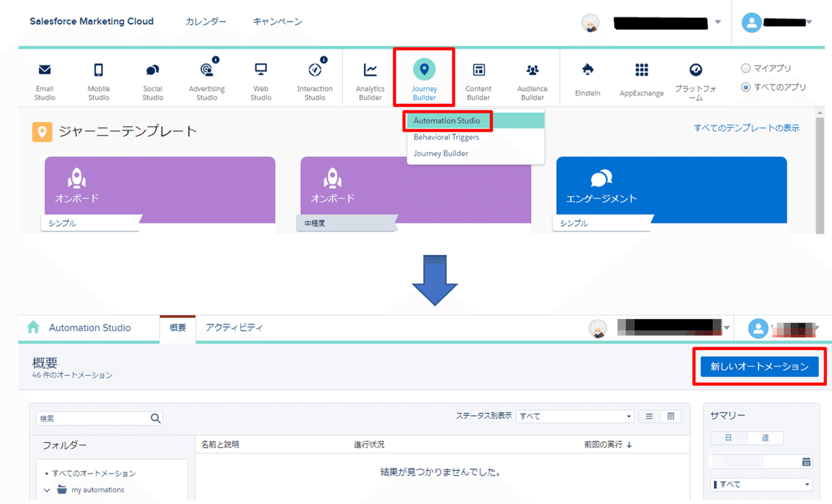This screenshot has height=504, width=832.
Task: Open Advertising Studio app icon
Action: pos(207,70)
